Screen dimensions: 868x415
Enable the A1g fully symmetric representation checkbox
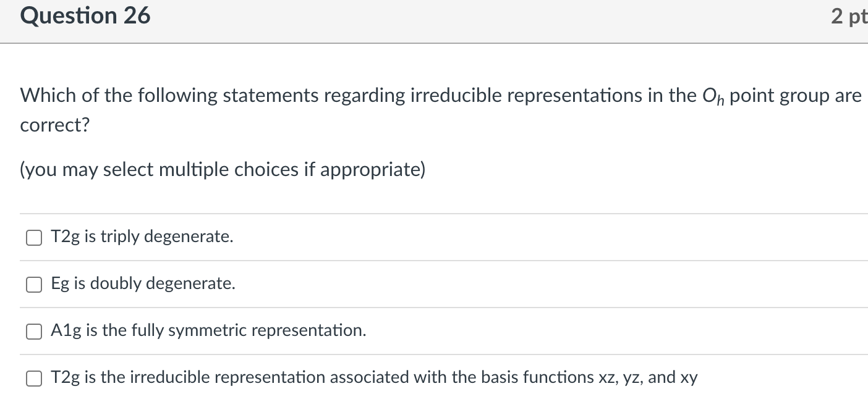[33, 331]
